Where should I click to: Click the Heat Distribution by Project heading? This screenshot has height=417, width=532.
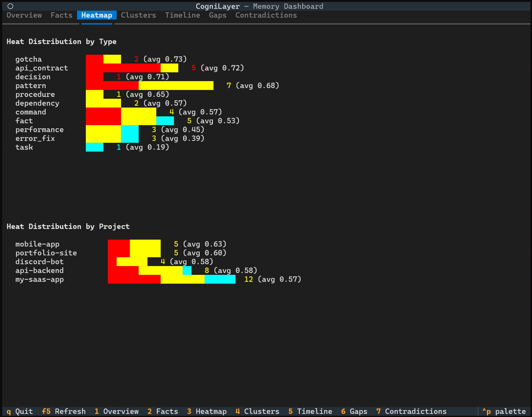tap(68, 226)
